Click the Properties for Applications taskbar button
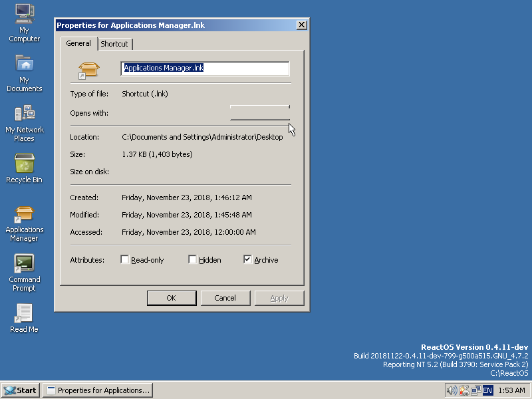Screen dimensions: 532x399 [x=98, y=390]
